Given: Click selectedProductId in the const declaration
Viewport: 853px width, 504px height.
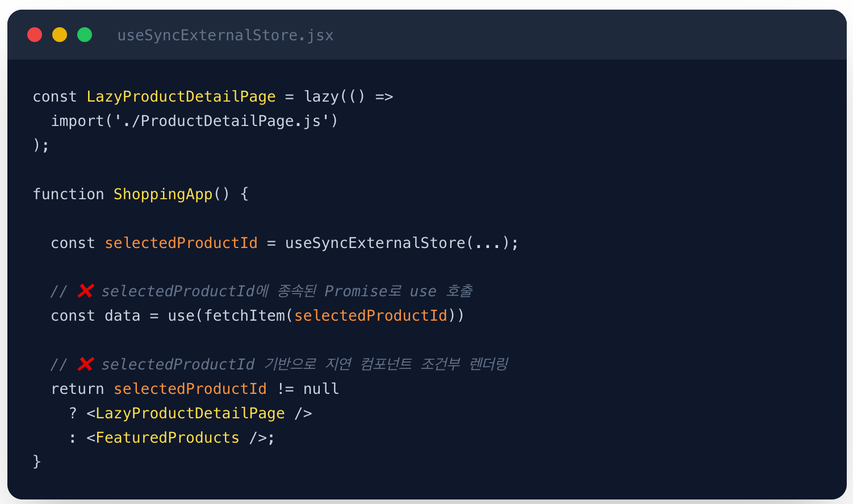Looking at the screenshot, I should pyautogui.click(x=181, y=243).
